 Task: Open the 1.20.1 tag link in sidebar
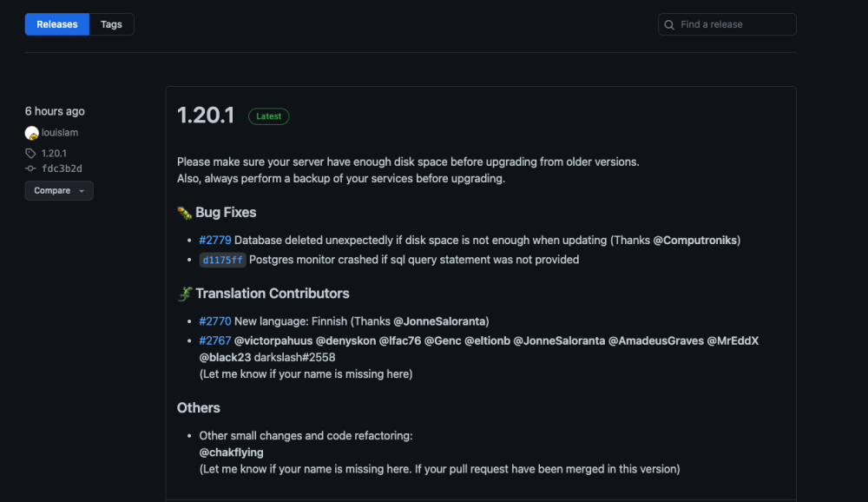click(x=54, y=154)
